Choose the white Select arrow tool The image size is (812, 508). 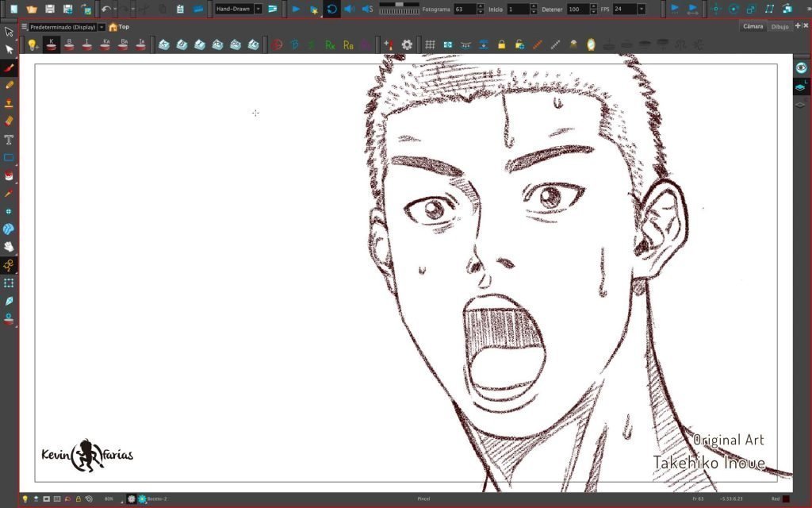click(9, 50)
